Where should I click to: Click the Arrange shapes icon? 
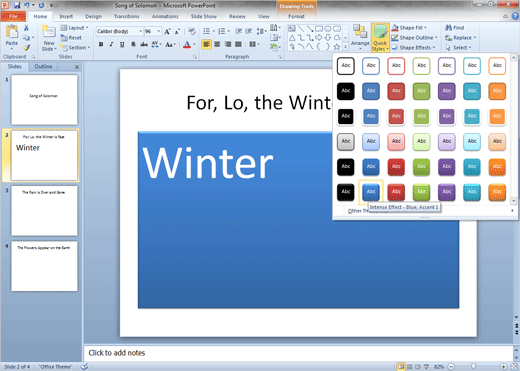tap(360, 32)
